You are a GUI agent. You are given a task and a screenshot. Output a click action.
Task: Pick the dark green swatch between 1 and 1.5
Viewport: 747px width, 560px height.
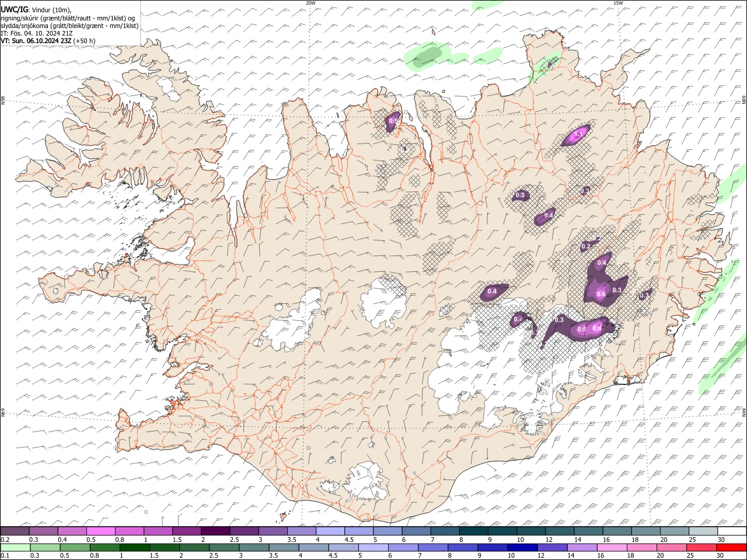tap(135, 547)
